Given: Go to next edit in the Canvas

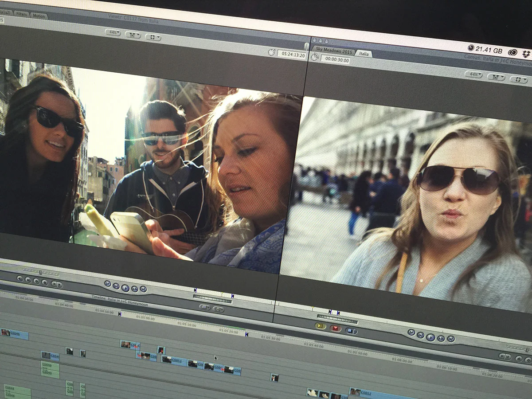Looking at the screenshot, I should tap(451, 339).
